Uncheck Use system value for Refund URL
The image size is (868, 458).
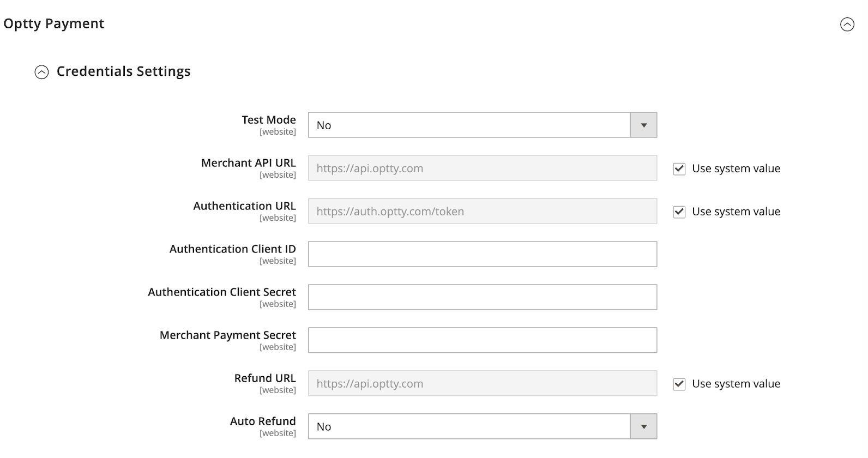pos(679,384)
